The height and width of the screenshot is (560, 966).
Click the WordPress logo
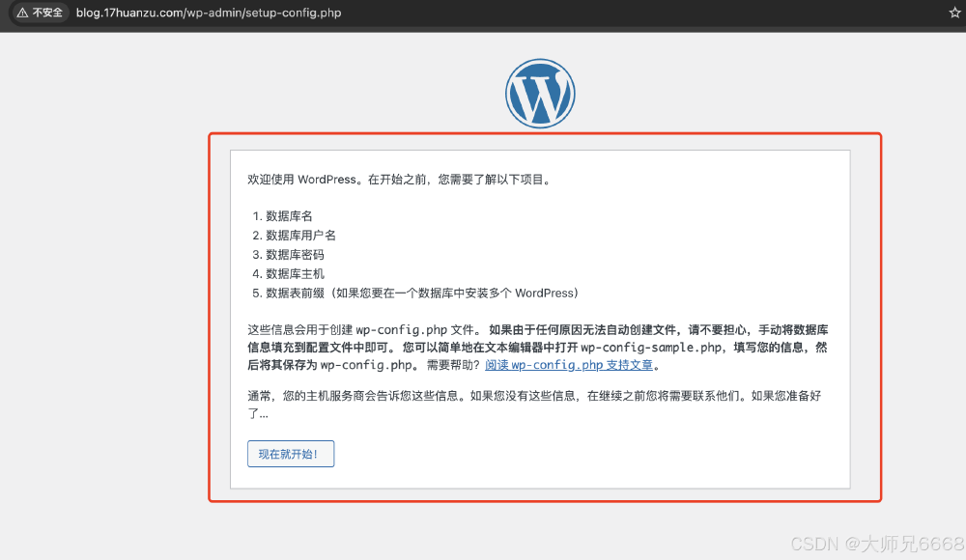[540, 94]
